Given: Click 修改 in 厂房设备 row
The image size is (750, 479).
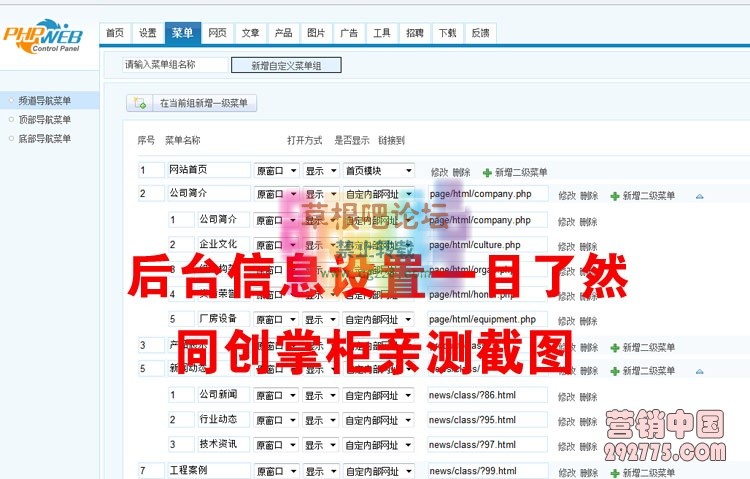Looking at the screenshot, I should (566, 321).
